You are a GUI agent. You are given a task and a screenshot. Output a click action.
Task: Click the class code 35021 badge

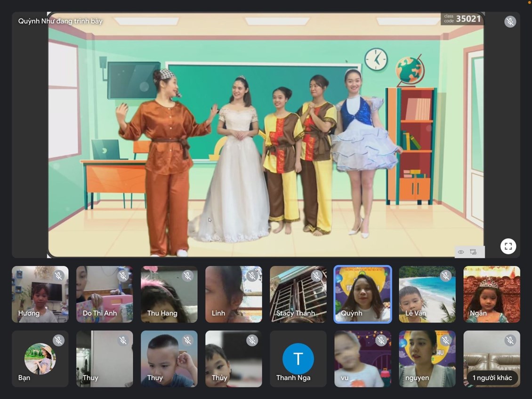click(x=462, y=19)
